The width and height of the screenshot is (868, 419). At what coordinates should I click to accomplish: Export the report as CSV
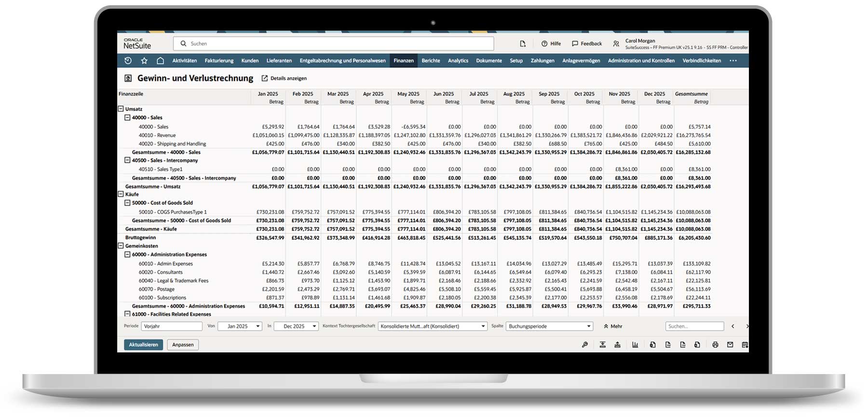683,345
